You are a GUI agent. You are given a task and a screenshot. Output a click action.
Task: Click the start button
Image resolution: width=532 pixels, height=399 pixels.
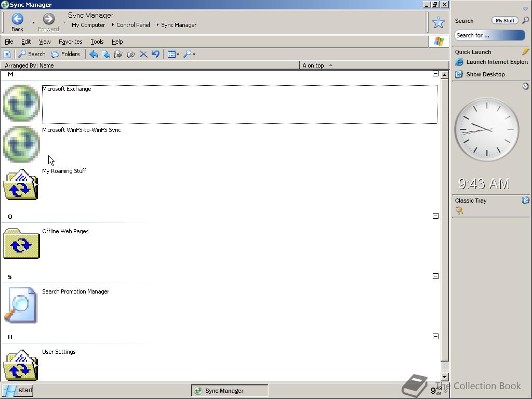point(18,391)
